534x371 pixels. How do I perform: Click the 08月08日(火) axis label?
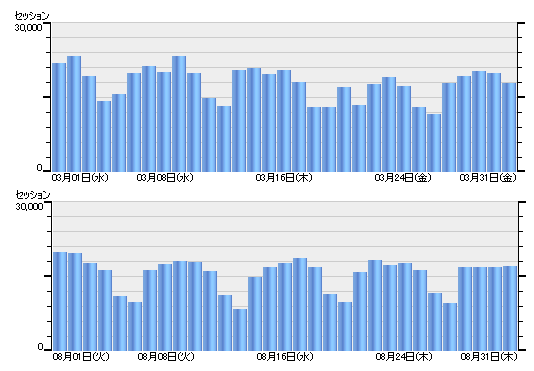point(166,357)
